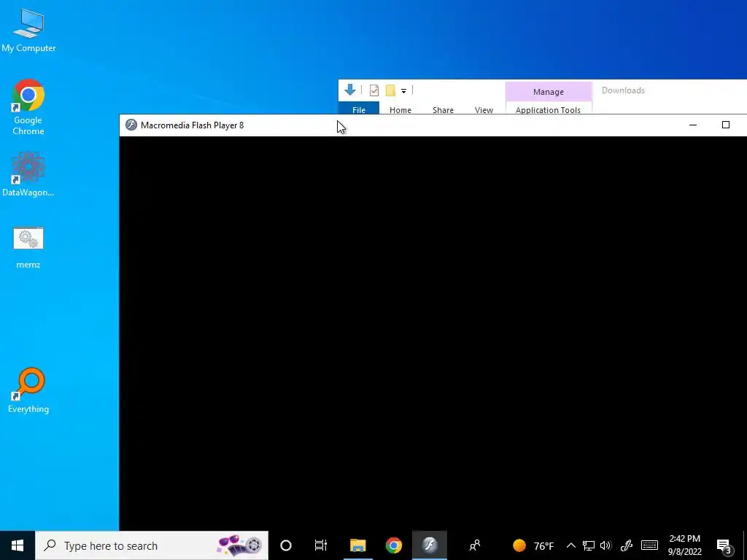Open File Explorer from taskbar
Viewport: 747px width, 560px height.
pyautogui.click(x=357, y=545)
